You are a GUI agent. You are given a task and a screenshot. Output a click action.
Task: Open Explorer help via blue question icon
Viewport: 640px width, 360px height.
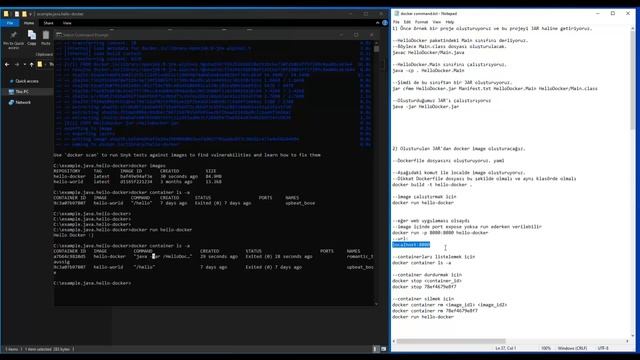coord(385,23)
